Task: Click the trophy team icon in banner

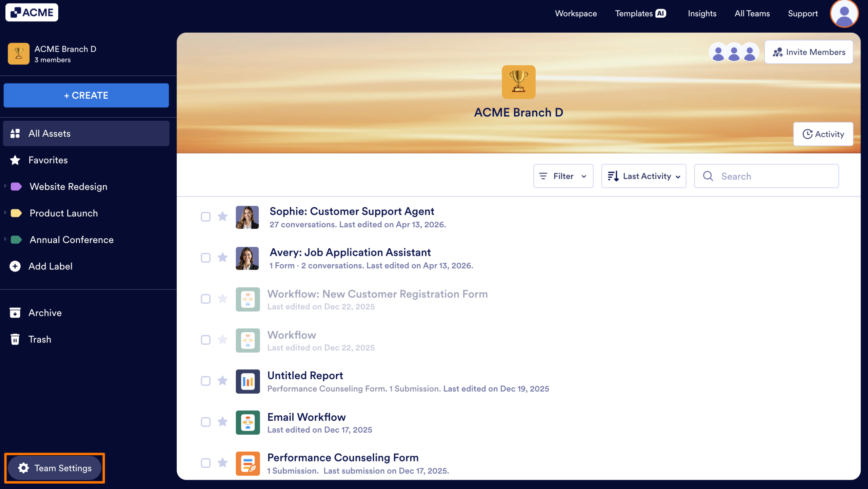Action: click(518, 82)
